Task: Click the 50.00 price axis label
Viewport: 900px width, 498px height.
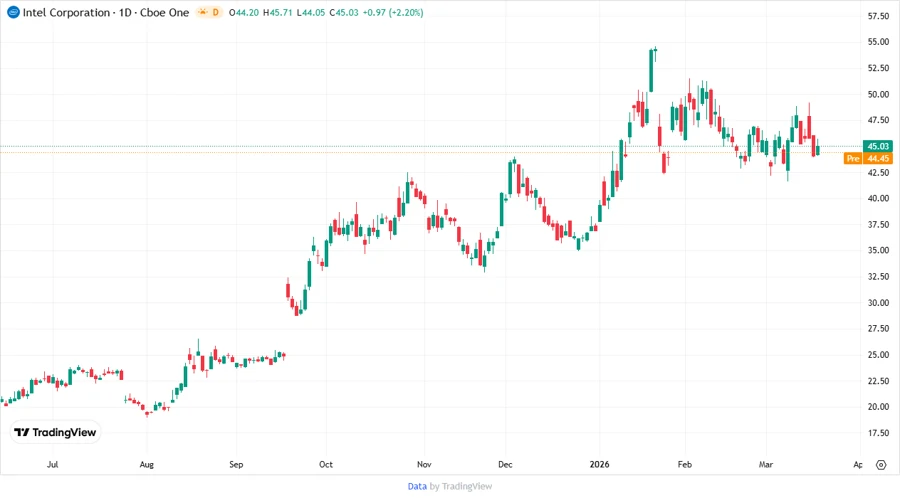Action: point(878,94)
